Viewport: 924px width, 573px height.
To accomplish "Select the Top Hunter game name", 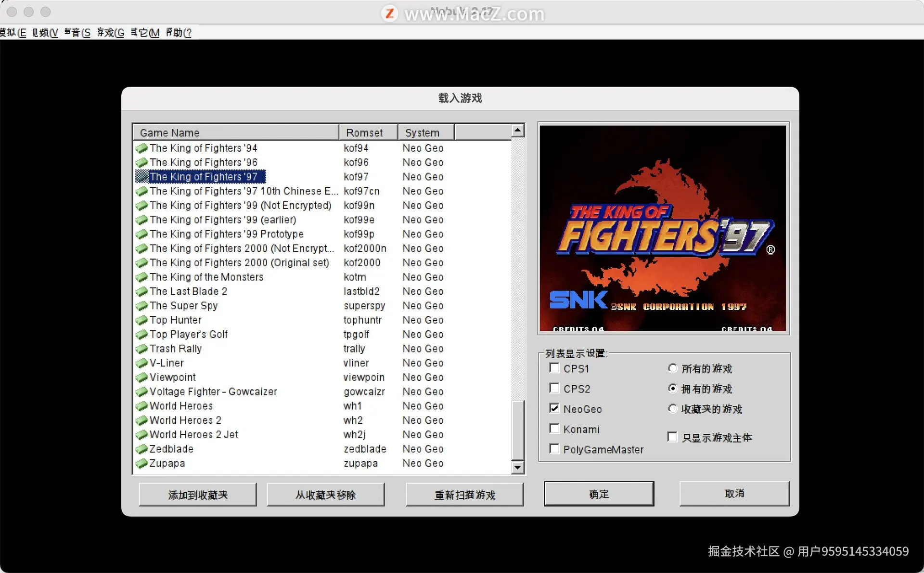I will 176,320.
